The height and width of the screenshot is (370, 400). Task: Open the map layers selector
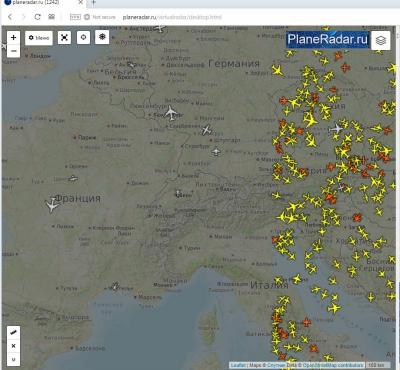pos(381,40)
